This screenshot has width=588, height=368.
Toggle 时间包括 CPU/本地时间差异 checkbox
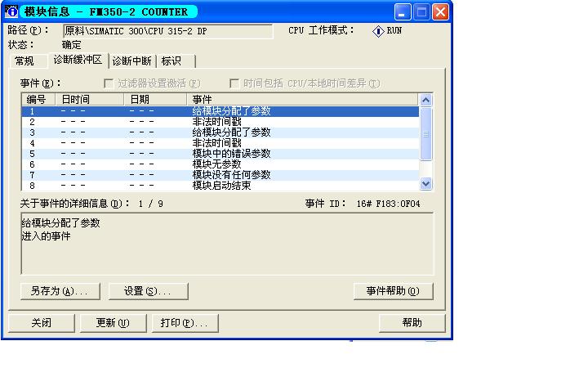pos(234,83)
